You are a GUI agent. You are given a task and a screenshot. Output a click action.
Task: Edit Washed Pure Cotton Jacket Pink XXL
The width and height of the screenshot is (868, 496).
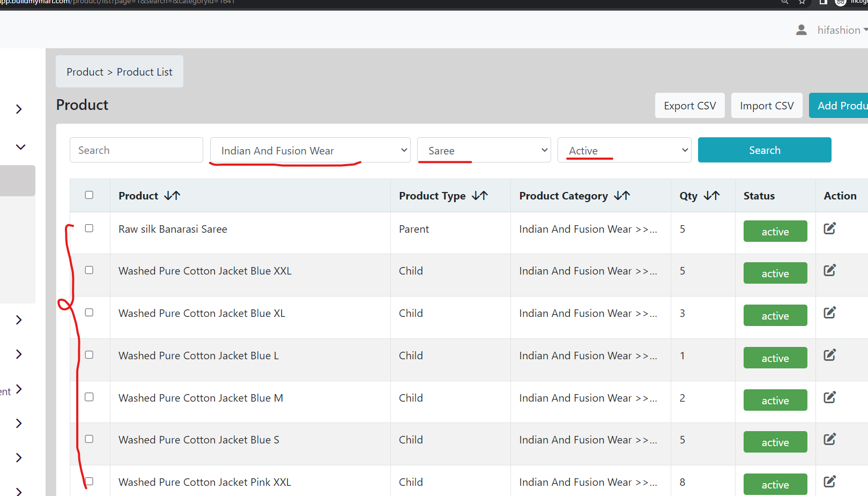pos(829,482)
